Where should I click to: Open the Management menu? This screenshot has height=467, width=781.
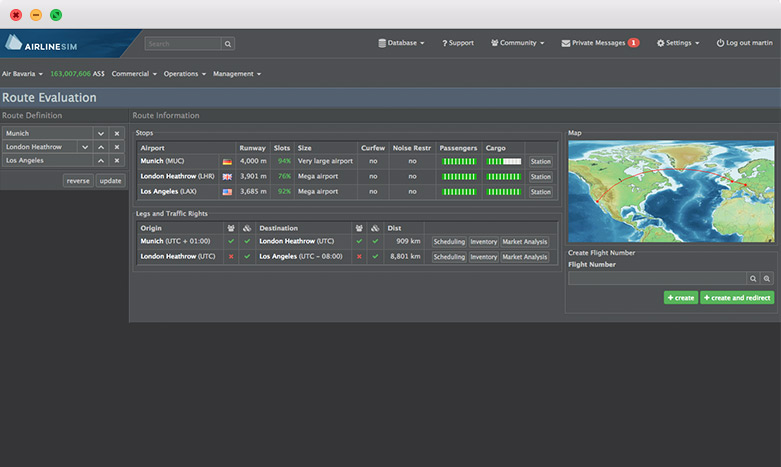click(x=237, y=74)
